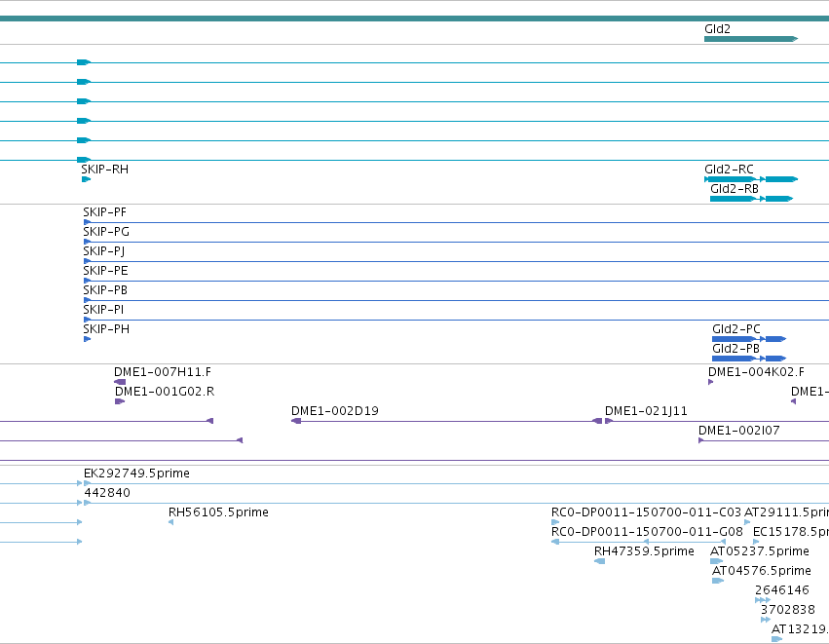This screenshot has width=829, height=644.
Task: Click the SKIP-PE protein label
Action: click(x=105, y=271)
